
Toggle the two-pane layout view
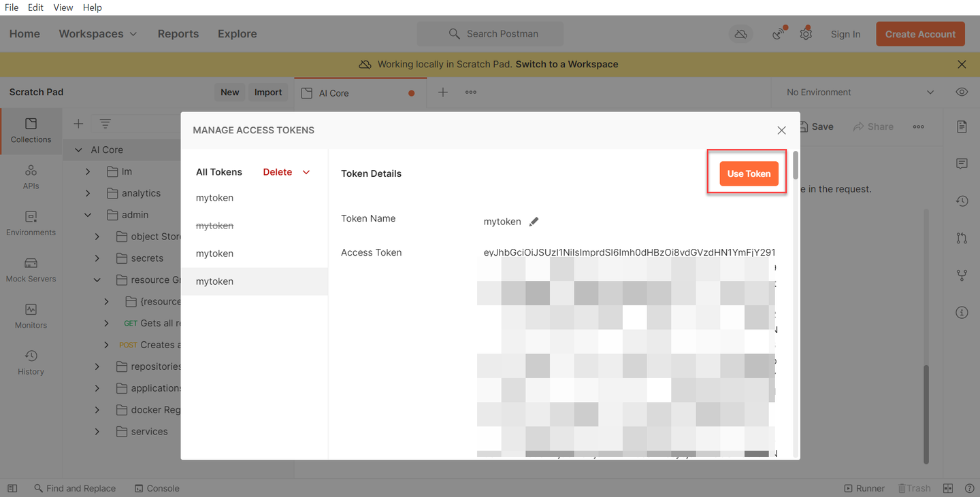948,488
